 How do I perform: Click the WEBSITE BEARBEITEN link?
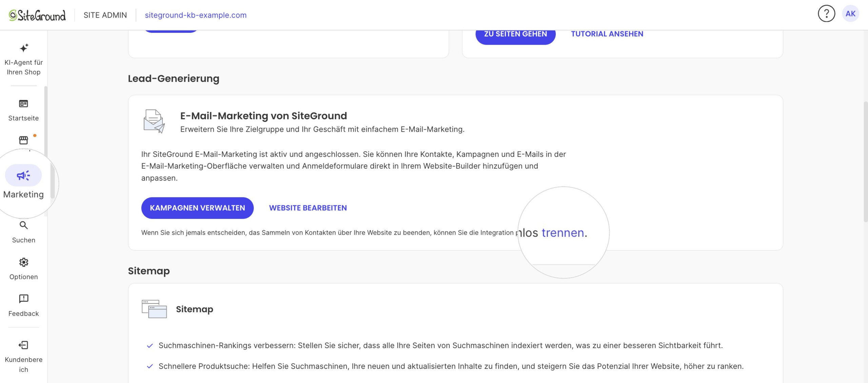click(x=308, y=208)
